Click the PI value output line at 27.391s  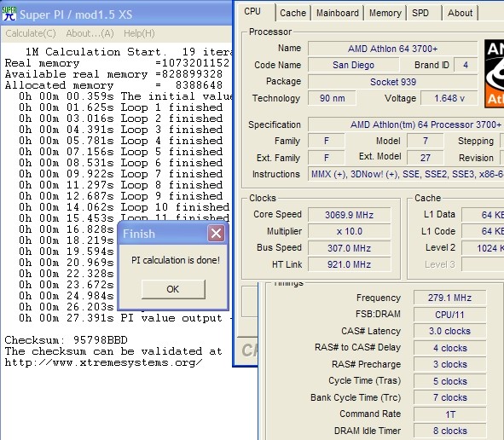click(x=125, y=318)
